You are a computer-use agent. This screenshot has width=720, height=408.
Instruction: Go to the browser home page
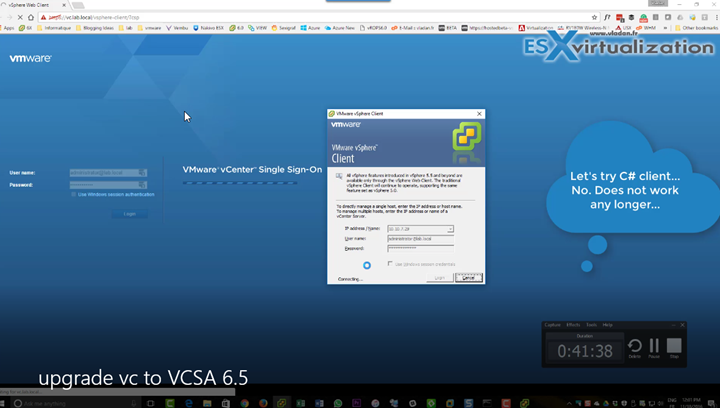31,17
